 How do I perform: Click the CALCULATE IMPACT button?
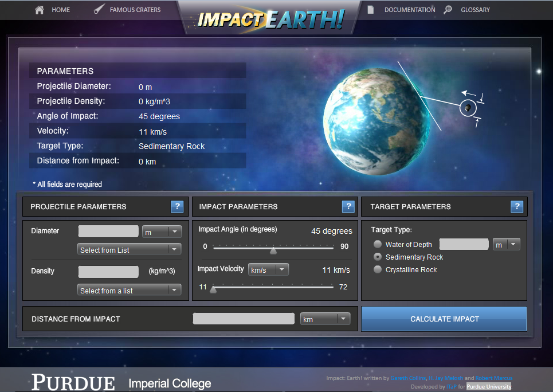tap(444, 319)
